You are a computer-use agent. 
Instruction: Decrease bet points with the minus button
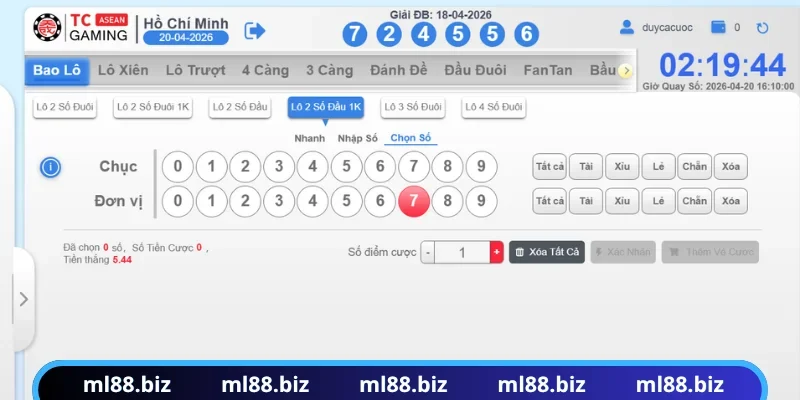pyautogui.click(x=428, y=253)
